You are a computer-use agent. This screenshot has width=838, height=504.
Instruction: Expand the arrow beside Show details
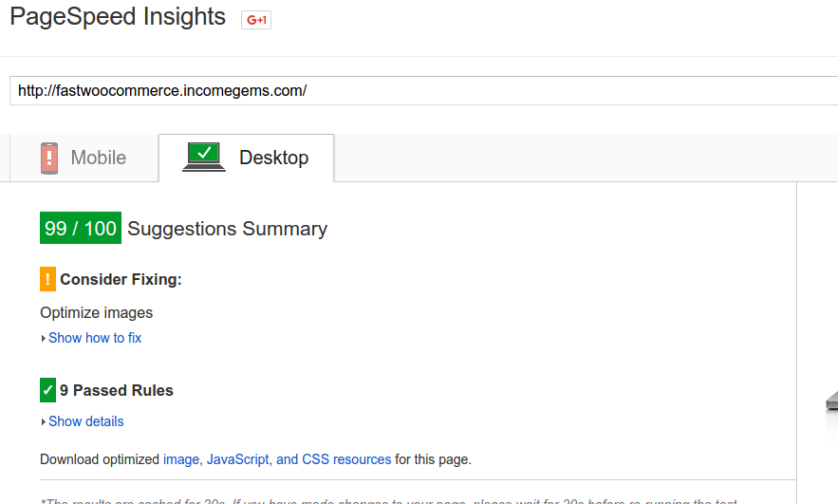[44, 421]
